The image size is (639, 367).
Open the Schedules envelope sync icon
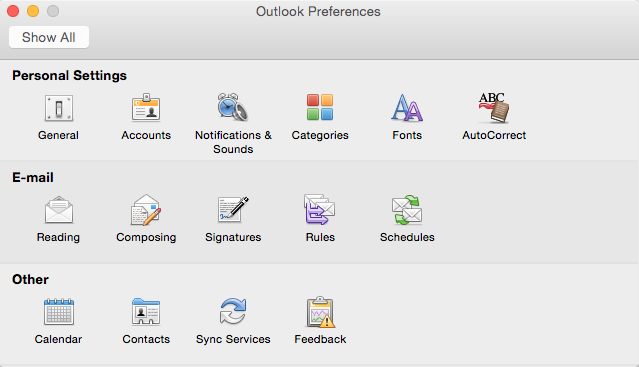(x=407, y=209)
